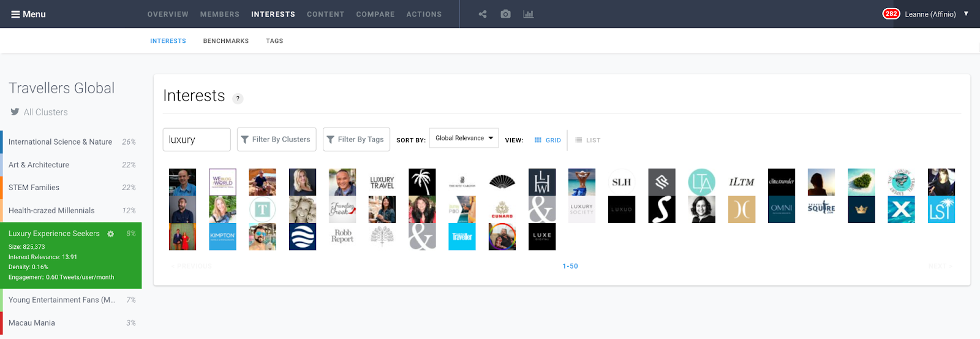
Task: Open the blue wave circle logo thumbnail
Action: coord(303,237)
